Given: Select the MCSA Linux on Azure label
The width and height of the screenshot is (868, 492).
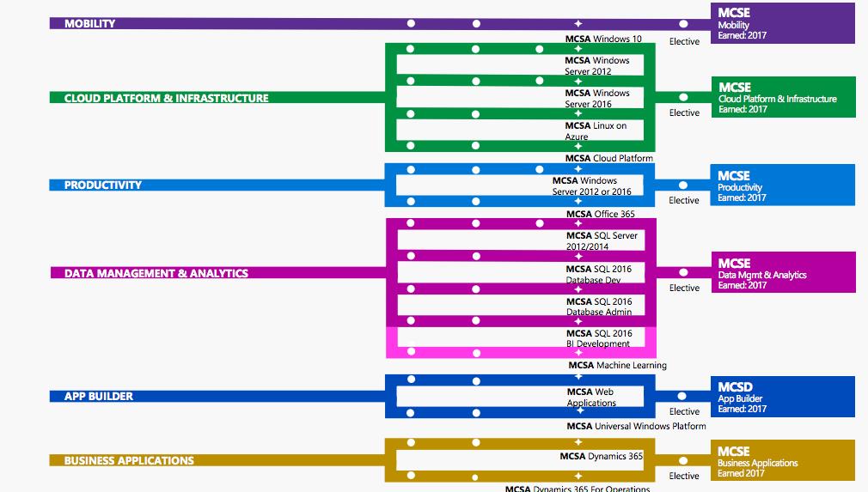Looking at the screenshot, I should 596,131.
